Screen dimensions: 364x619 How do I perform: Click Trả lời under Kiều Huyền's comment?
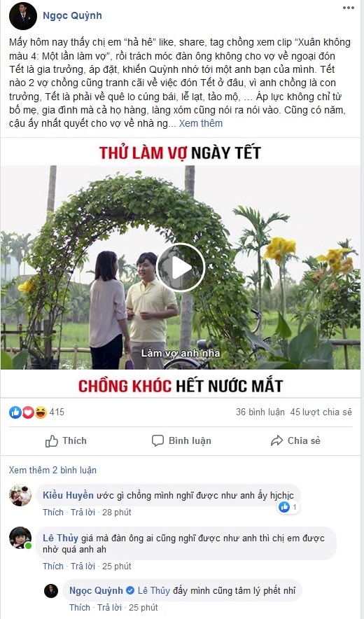click(83, 512)
